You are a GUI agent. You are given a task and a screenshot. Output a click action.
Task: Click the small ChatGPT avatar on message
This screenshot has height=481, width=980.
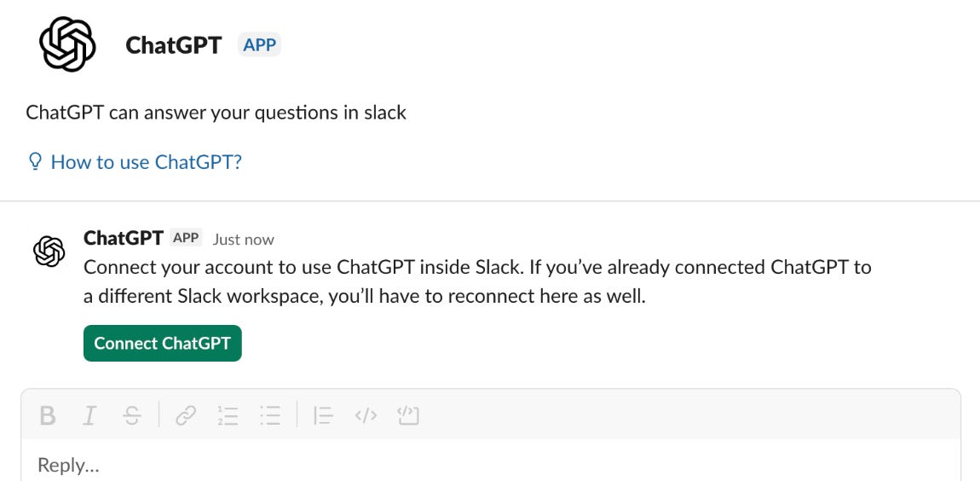49,251
